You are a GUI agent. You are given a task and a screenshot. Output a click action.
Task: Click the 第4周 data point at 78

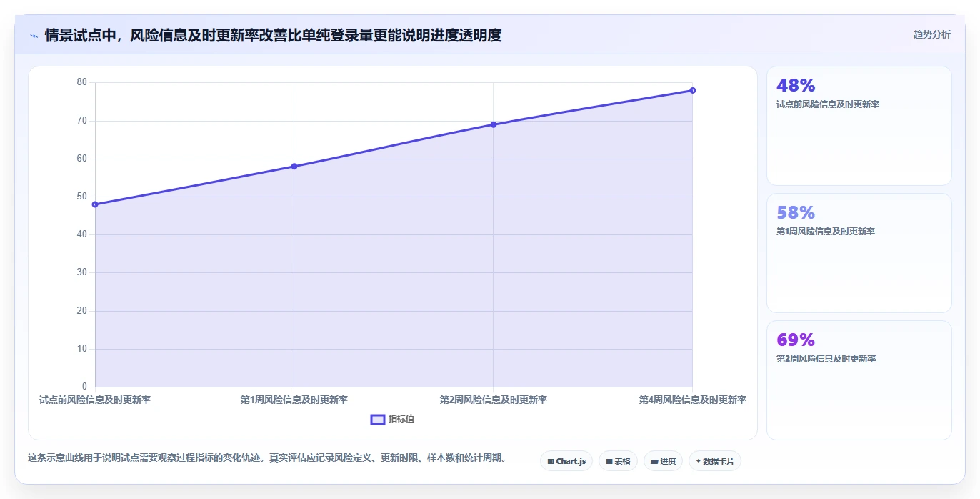[693, 90]
